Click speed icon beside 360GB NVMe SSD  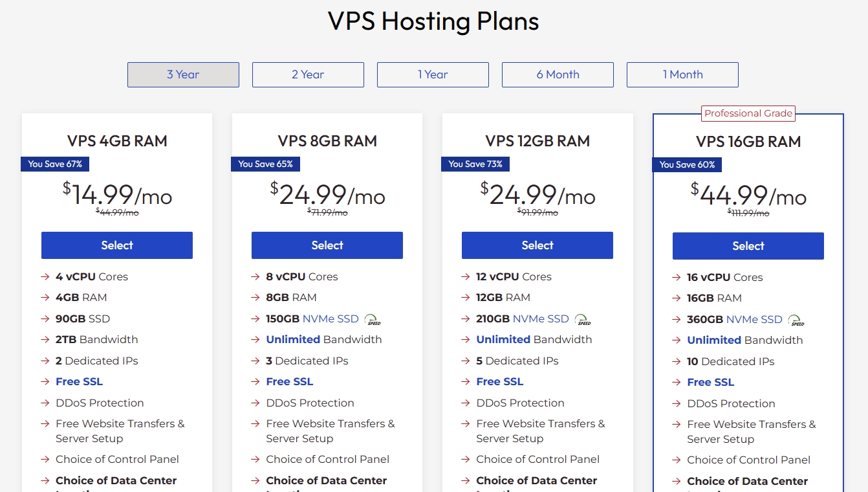click(x=797, y=320)
